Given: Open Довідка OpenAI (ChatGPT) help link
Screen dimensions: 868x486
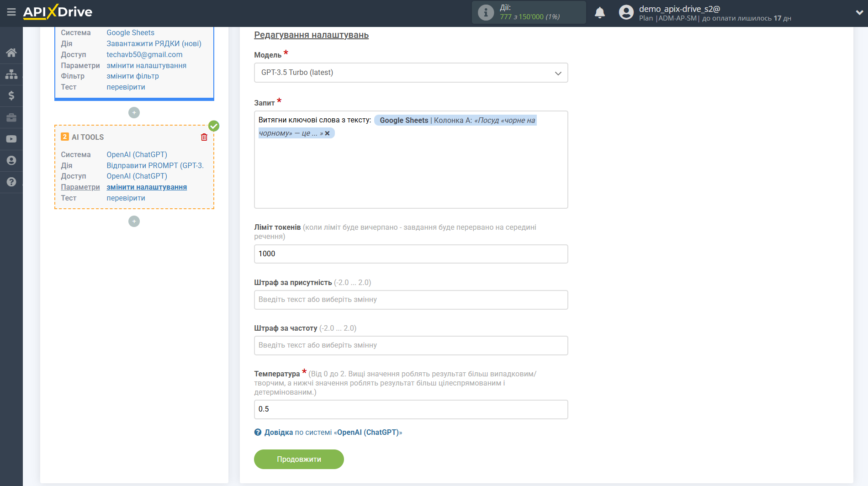Looking at the screenshot, I should [333, 432].
